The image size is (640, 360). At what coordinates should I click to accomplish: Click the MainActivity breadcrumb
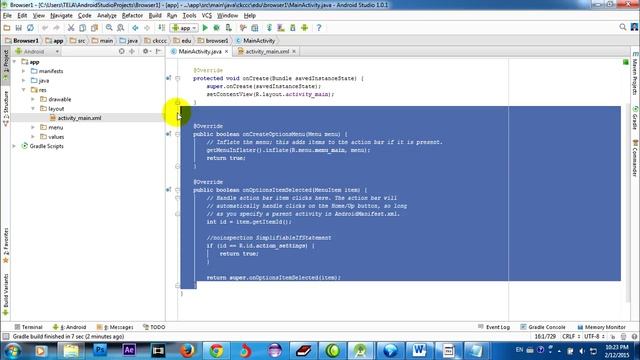click(256, 41)
